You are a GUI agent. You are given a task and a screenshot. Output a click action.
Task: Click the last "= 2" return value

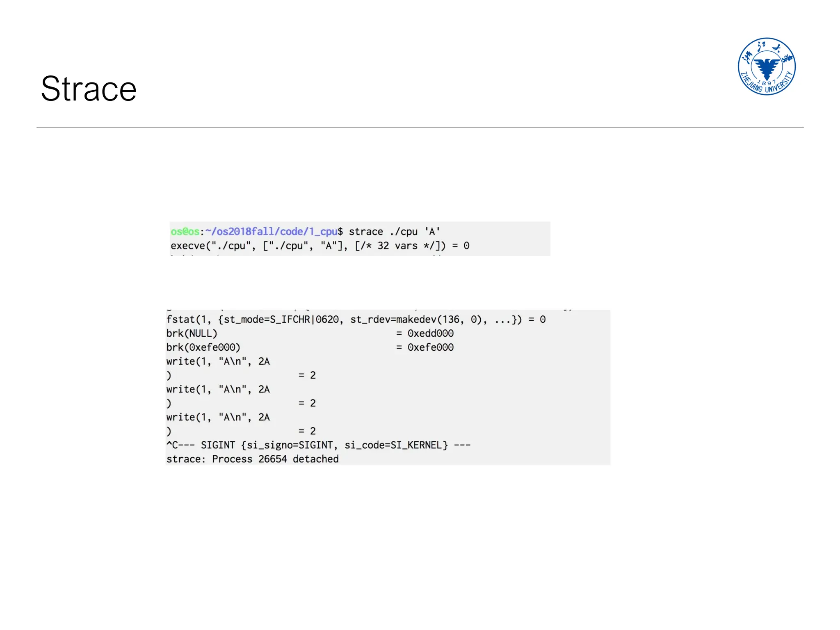pyautogui.click(x=307, y=431)
